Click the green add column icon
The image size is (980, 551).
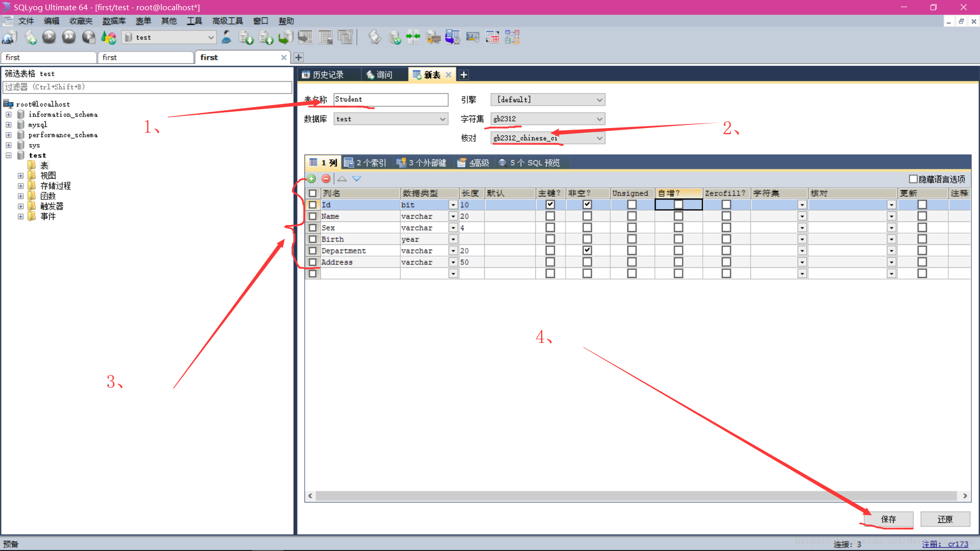click(311, 179)
